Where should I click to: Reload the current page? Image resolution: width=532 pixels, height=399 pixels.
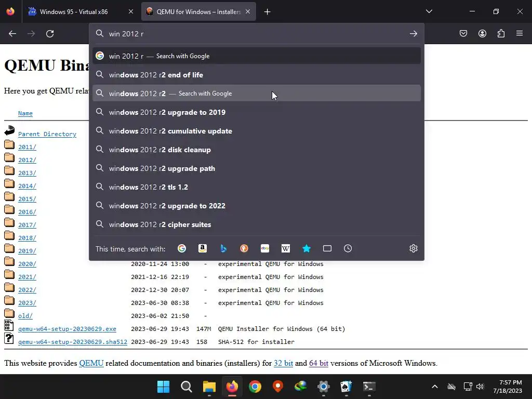click(x=50, y=34)
